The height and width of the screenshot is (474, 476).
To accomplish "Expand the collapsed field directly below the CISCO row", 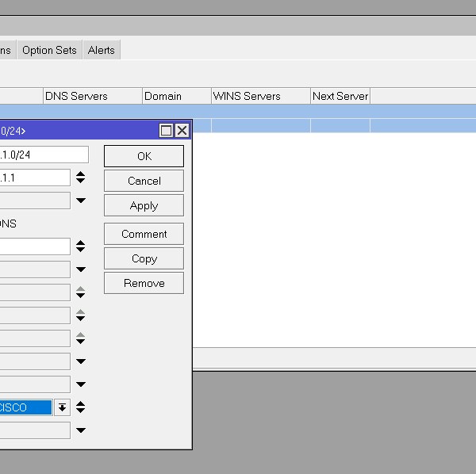I will click(80, 430).
